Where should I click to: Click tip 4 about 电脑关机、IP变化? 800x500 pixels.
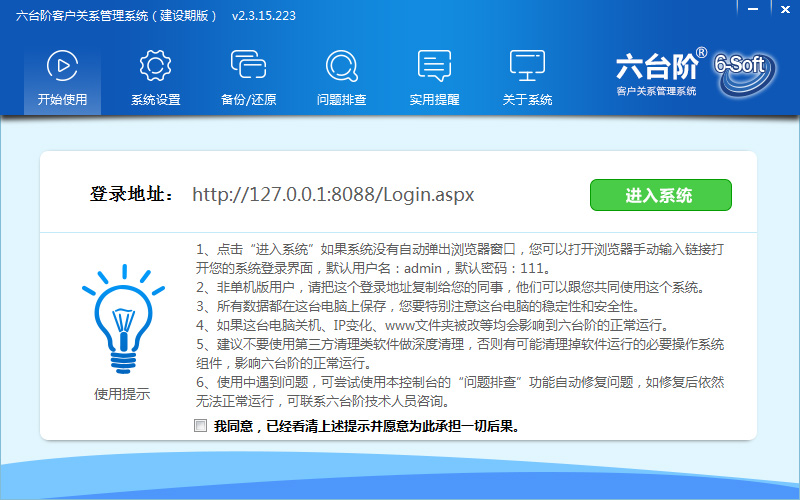click(433, 325)
